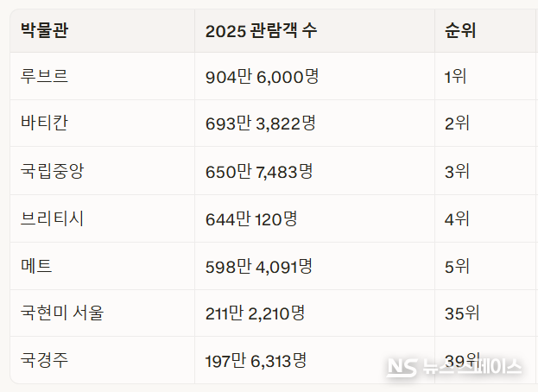538x392 pixels.
Task: Click the 박물관 column header
Action: click(x=45, y=32)
